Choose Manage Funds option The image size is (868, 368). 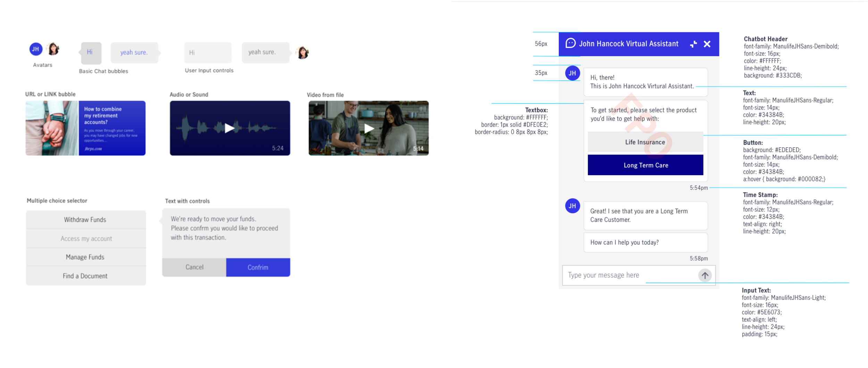85,257
